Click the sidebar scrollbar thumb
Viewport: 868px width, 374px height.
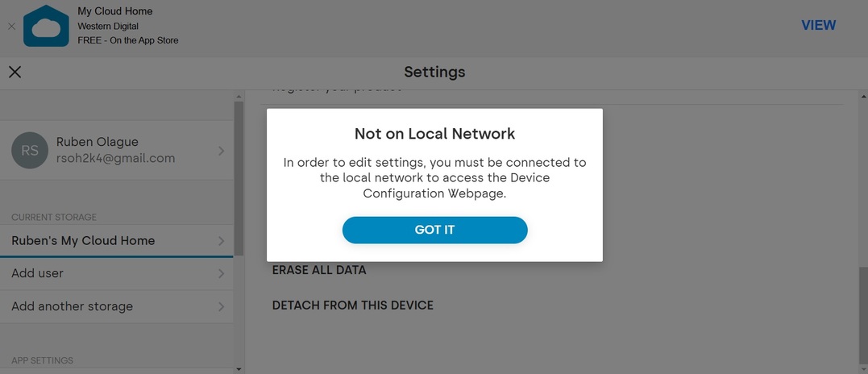(238, 178)
